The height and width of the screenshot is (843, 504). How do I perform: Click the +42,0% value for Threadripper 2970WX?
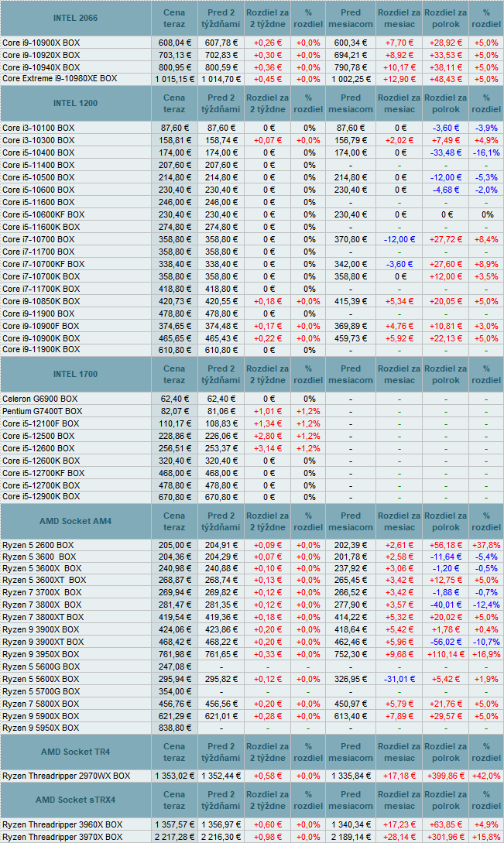(486, 776)
